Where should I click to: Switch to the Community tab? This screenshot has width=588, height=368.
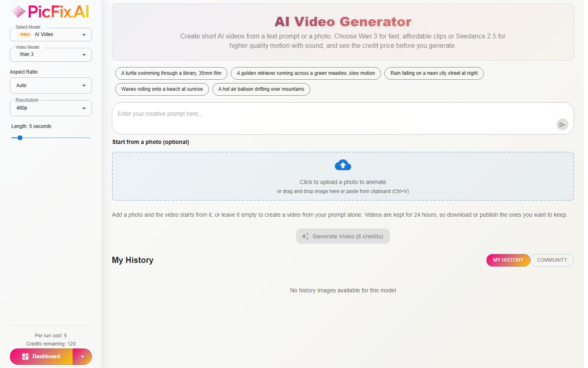tap(552, 260)
